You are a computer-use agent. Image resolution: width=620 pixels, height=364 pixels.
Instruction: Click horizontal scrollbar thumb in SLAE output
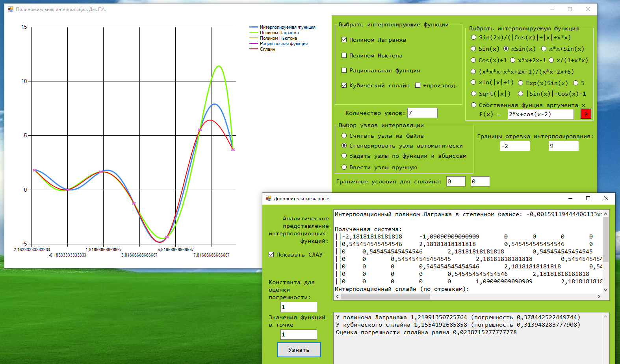(x=385, y=297)
